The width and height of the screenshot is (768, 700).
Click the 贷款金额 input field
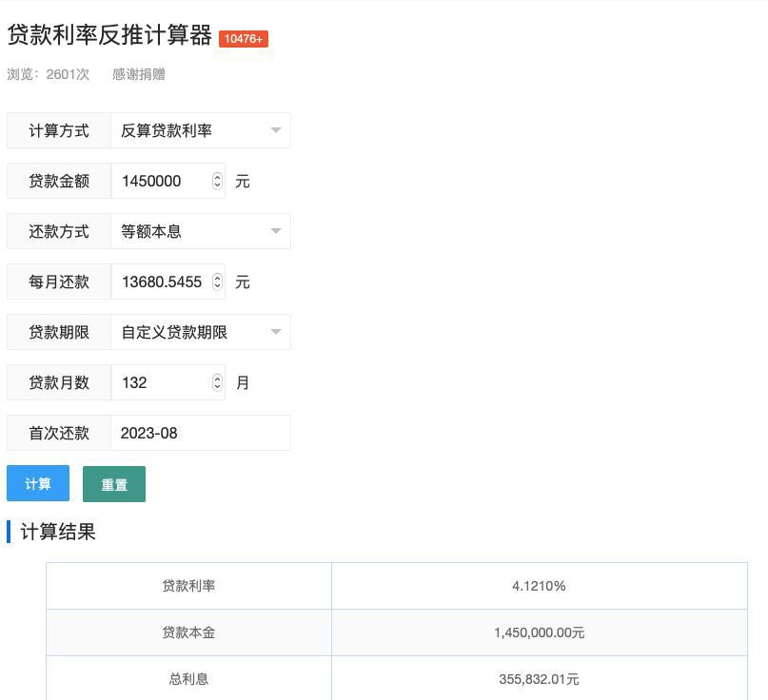[162, 181]
